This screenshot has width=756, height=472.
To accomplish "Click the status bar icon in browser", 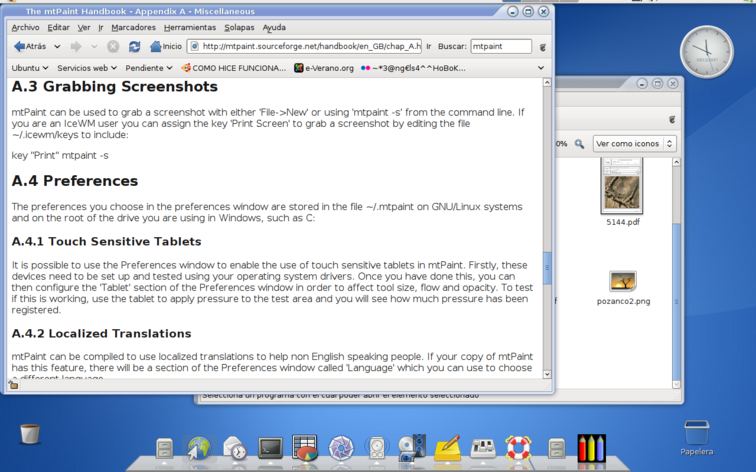I will coord(13,385).
